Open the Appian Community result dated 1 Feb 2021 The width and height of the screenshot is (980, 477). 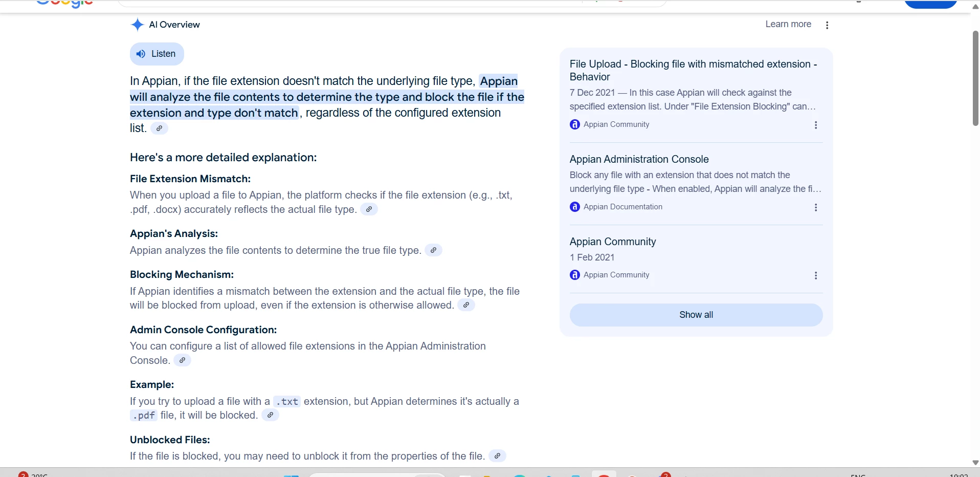613,242
